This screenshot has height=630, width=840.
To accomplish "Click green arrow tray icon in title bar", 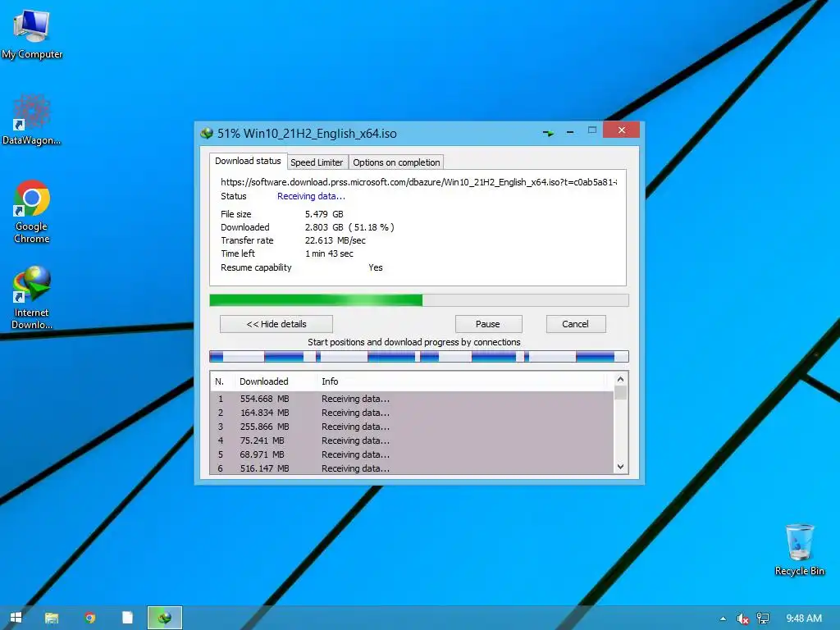I will coord(548,132).
